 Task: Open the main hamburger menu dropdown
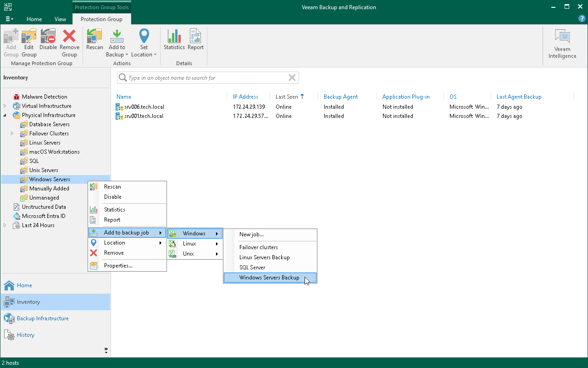(9, 19)
